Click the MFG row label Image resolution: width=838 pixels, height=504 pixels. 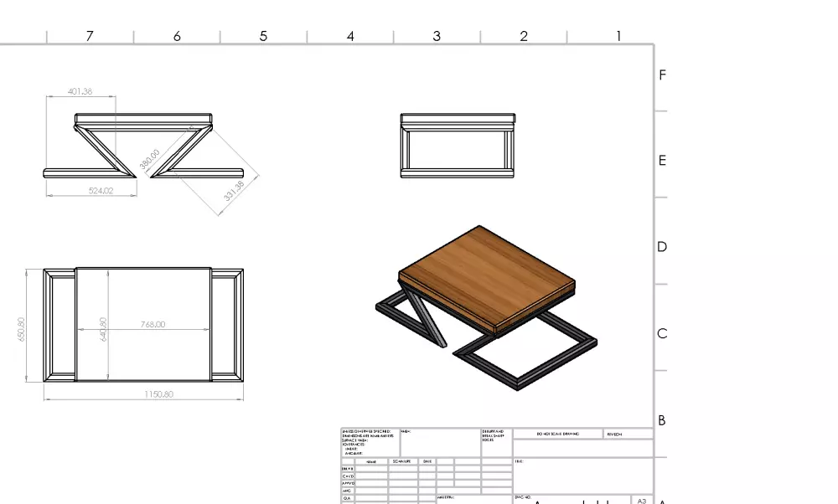348,490
